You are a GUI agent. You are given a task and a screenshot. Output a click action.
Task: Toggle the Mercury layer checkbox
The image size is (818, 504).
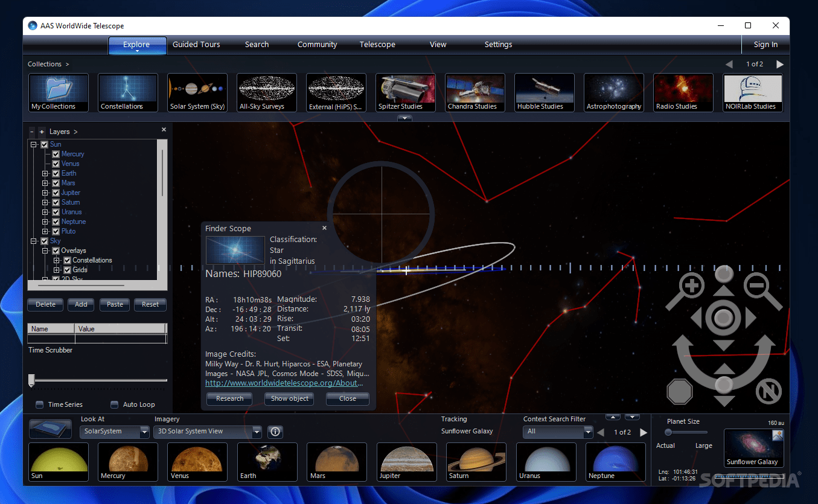point(56,154)
